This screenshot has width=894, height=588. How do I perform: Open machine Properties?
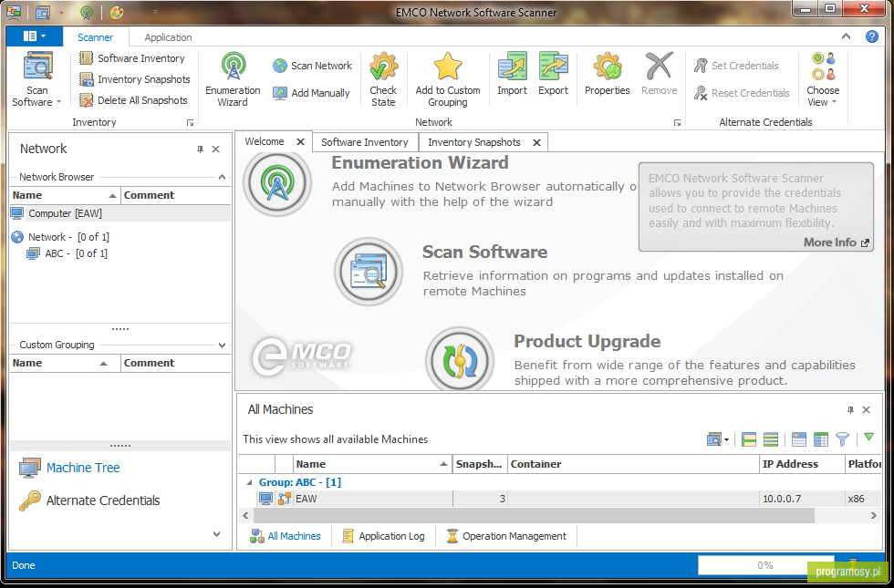click(607, 74)
